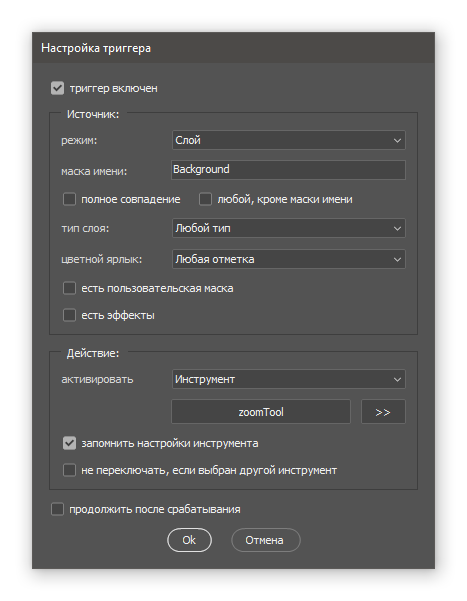Check "любой, кроме маски имени" option
The image size is (467, 601).
click(206, 199)
